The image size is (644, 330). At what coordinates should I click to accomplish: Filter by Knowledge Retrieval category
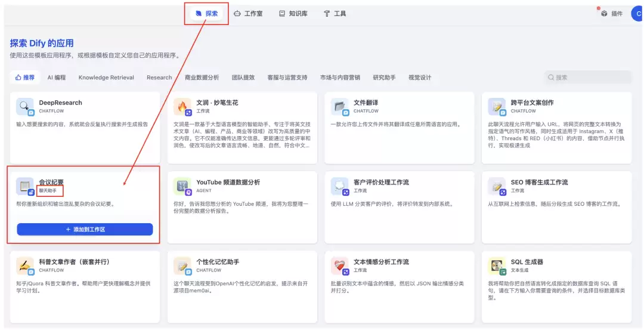[106, 77]
